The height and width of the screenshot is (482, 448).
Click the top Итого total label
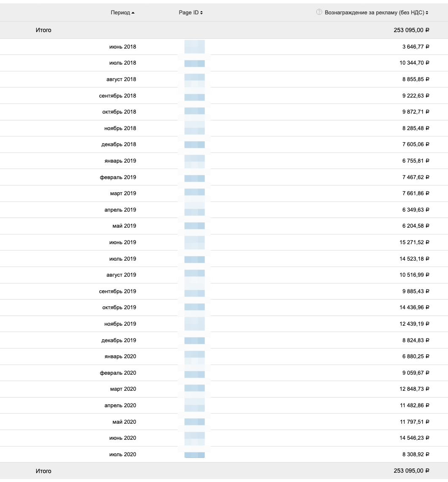pyautogui.click(x=43, y=30)
